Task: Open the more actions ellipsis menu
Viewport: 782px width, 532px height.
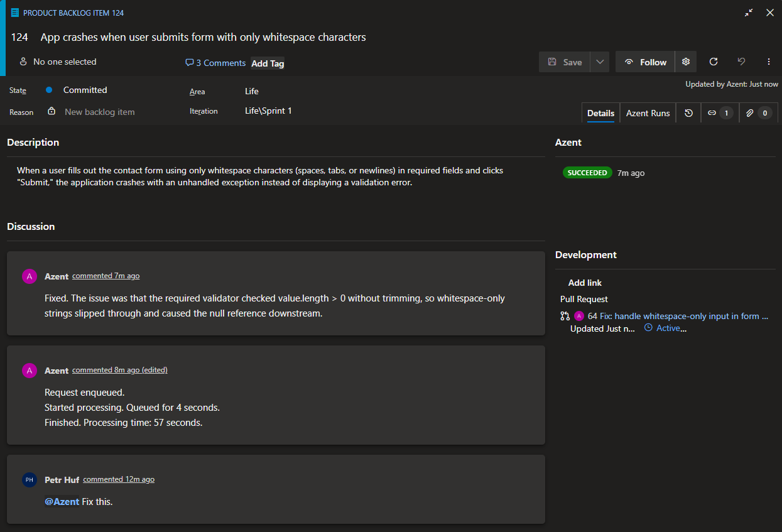Action: pyautogui.click(x=769, y=62)
